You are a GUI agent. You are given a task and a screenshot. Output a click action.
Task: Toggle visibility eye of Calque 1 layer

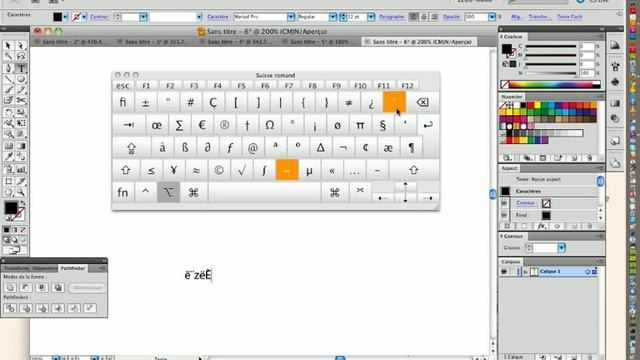504,271
